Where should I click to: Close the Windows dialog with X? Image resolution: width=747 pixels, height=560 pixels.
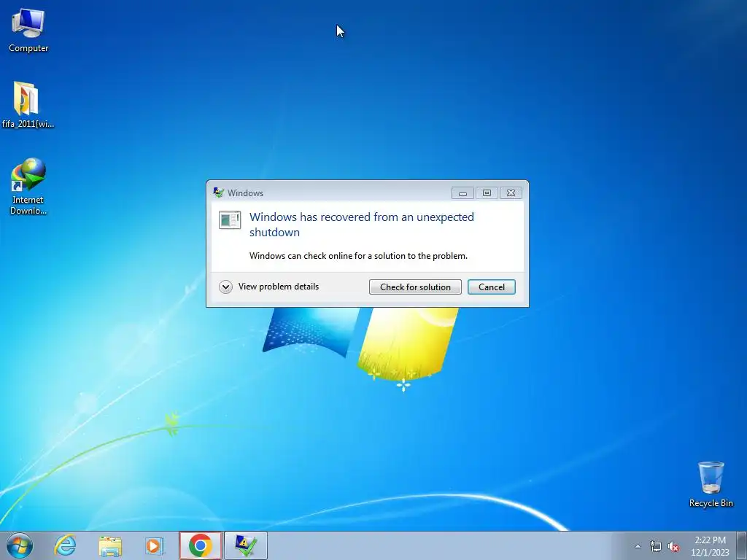tap(511, 192)
